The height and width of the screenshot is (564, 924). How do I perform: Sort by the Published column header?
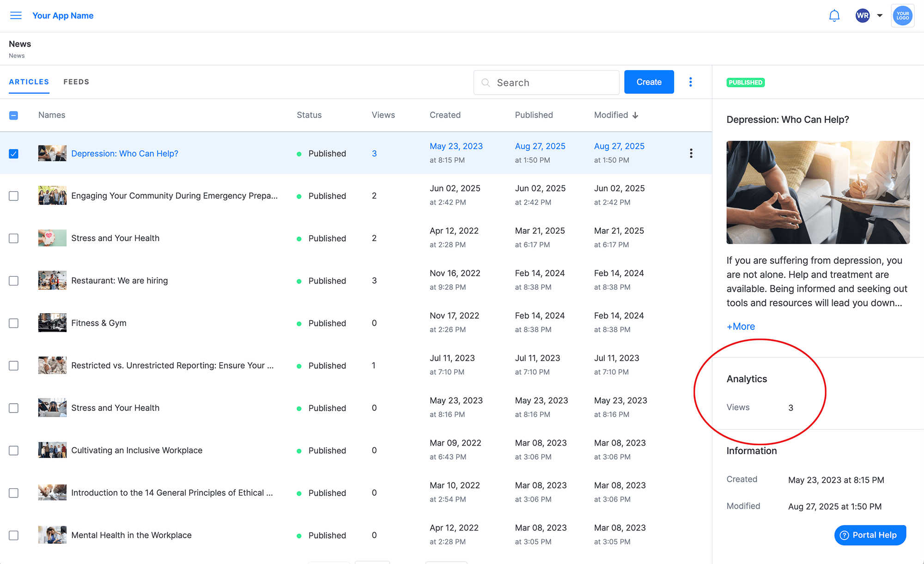click(534, 115)
